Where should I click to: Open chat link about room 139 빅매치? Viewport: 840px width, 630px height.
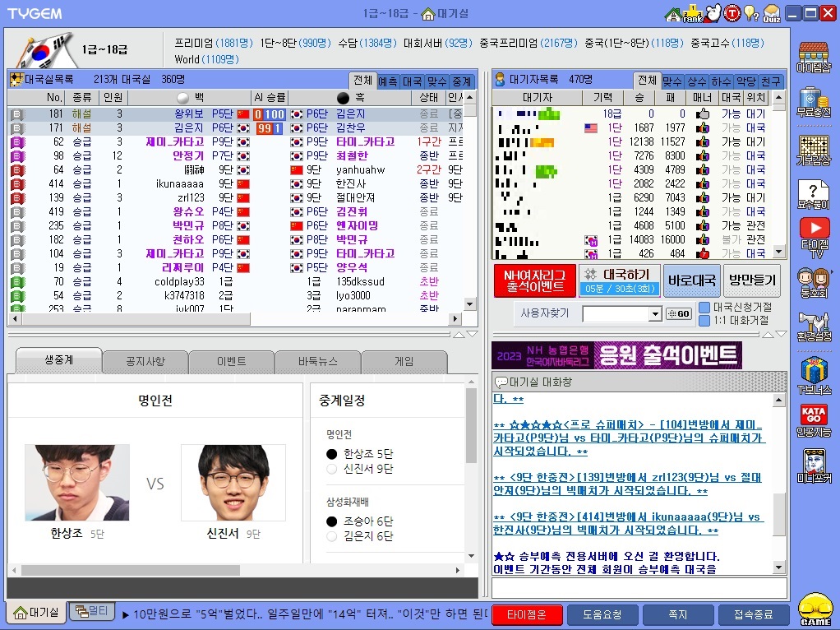click(x=627, y=484)
